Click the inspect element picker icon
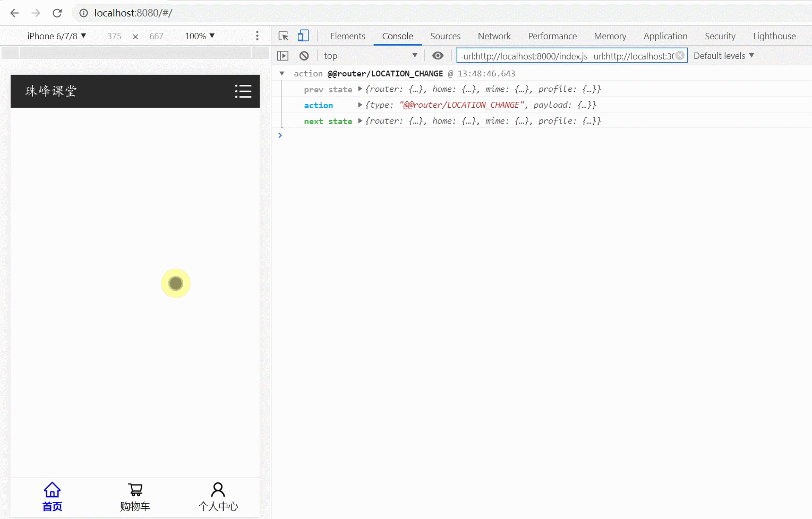 pos(284,36)
